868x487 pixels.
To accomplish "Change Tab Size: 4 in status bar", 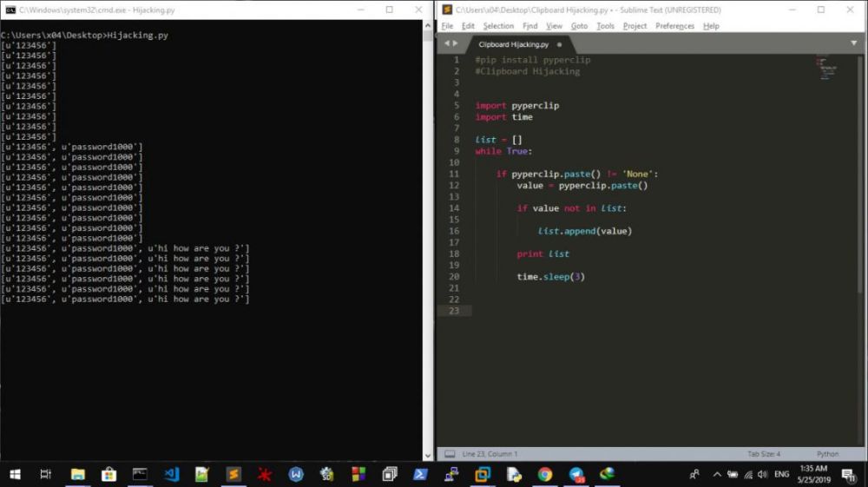I will point(763,454).
